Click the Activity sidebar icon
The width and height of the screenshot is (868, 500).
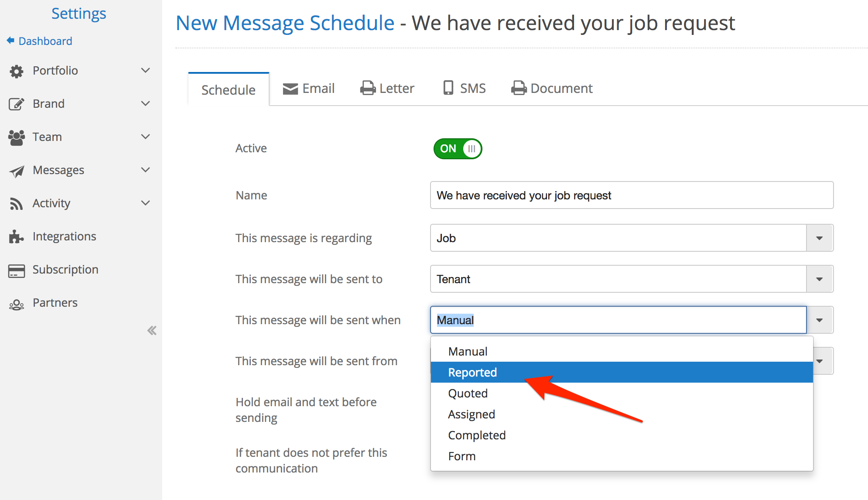coord(17,203)
